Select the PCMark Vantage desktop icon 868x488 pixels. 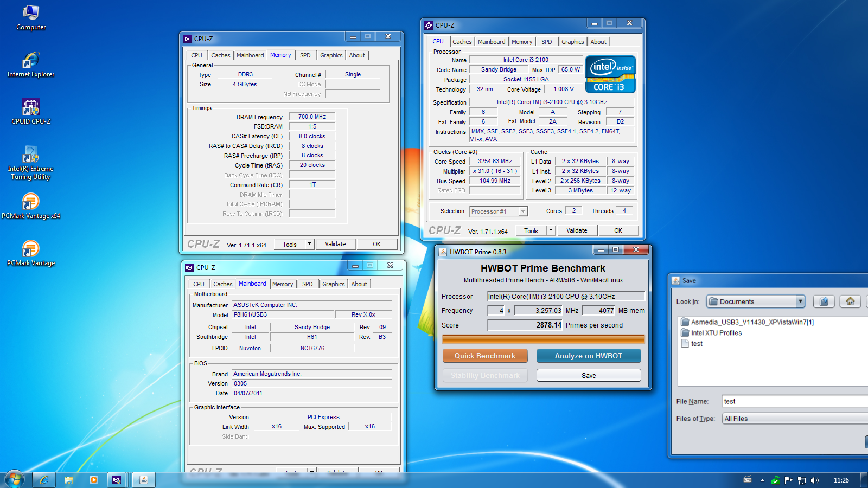31,254
